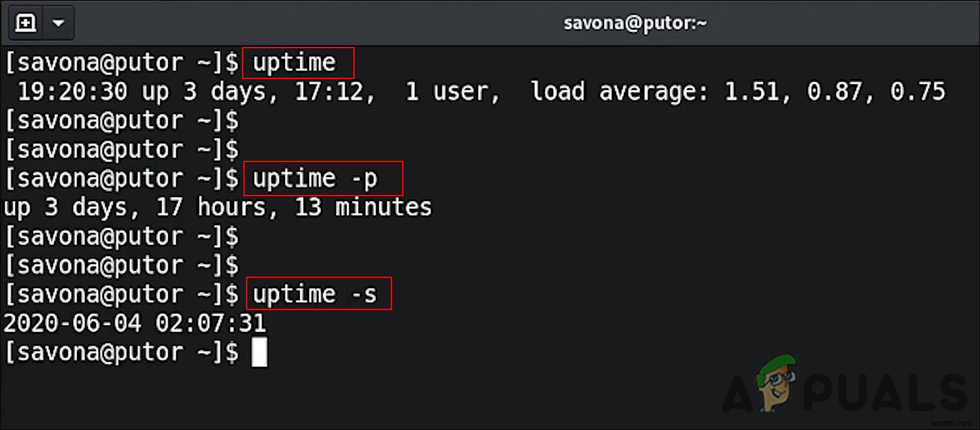This screenshot has width=980, height=430.
Task: Click the savona@putor:~ window title
Action: (635, 23)
